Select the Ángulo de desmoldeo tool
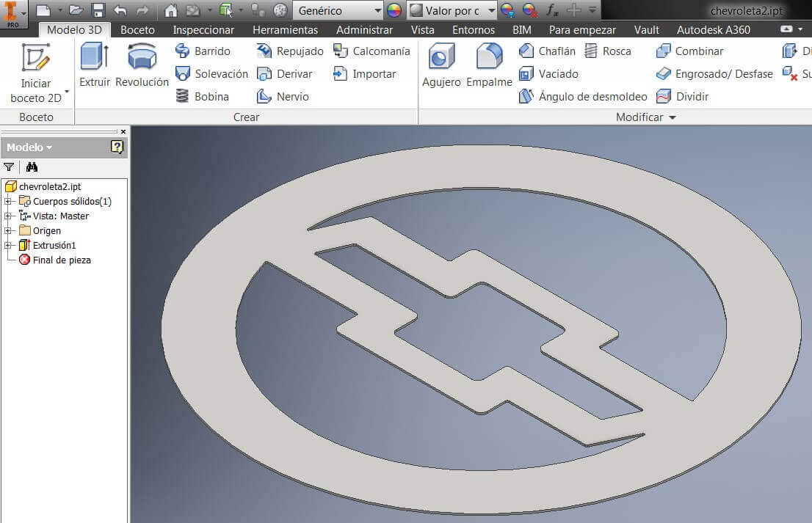This screenshot has height=523, width=812. point(583,96)
